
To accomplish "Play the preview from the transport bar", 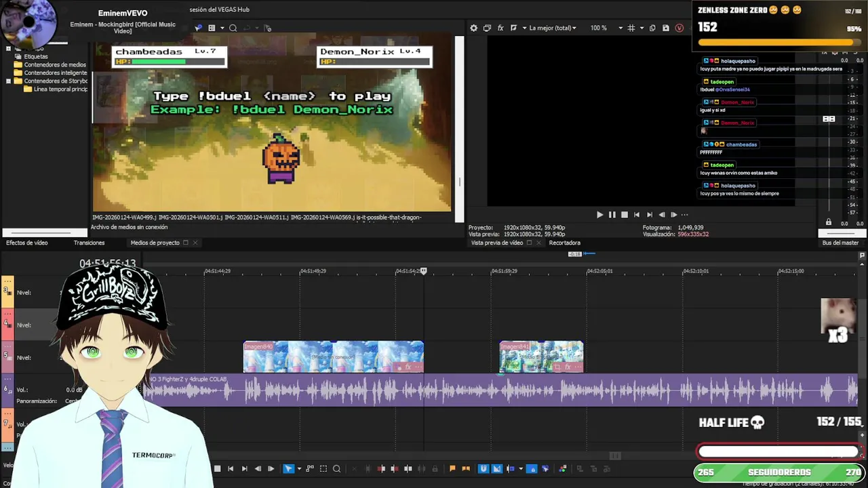I will tap(599, 215).
